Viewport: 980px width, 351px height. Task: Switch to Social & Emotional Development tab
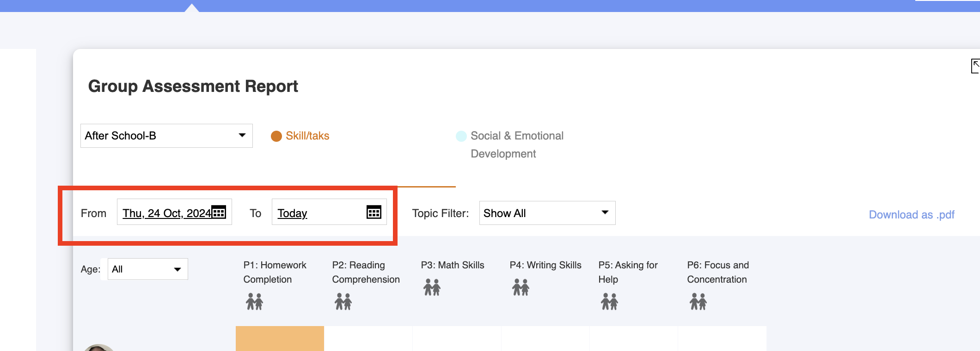(x=510, y=145)
